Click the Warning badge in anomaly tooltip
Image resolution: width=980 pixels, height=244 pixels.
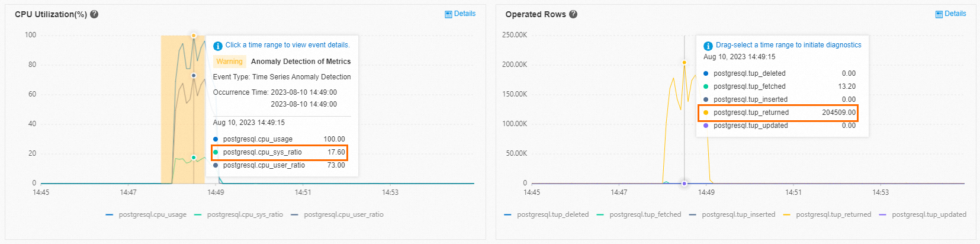click(x=229, y=62)
